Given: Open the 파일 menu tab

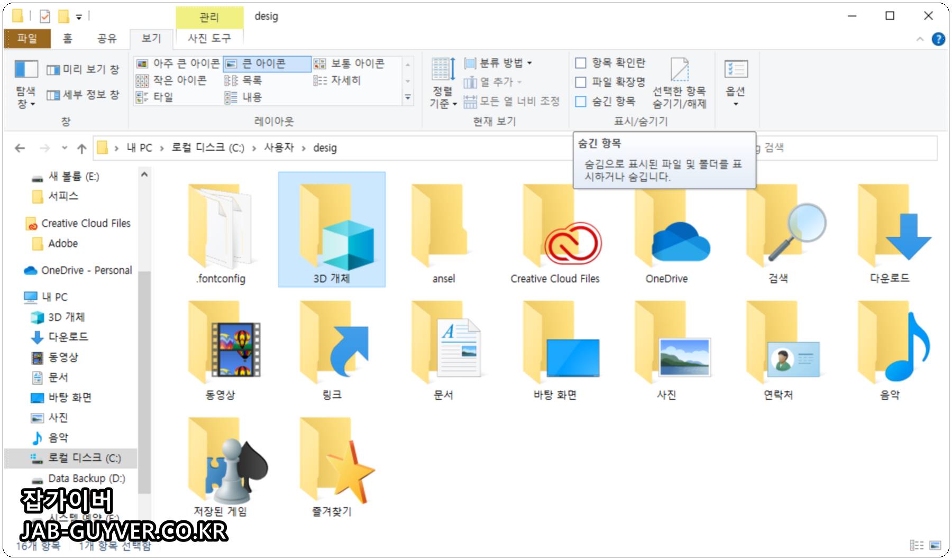Looking at the screenshot, I should (27, 38).
